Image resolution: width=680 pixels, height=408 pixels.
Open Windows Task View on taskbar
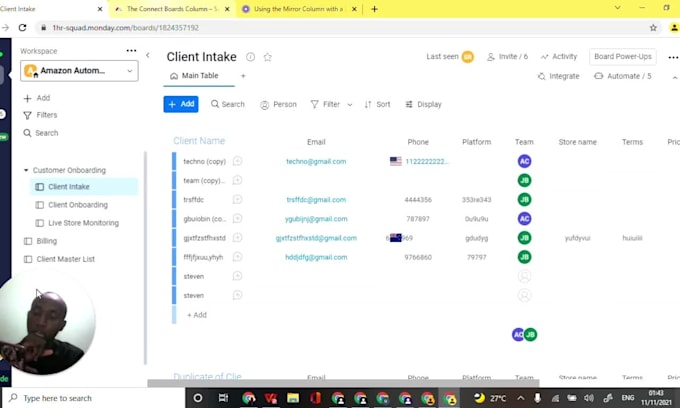tap(223, 398)
